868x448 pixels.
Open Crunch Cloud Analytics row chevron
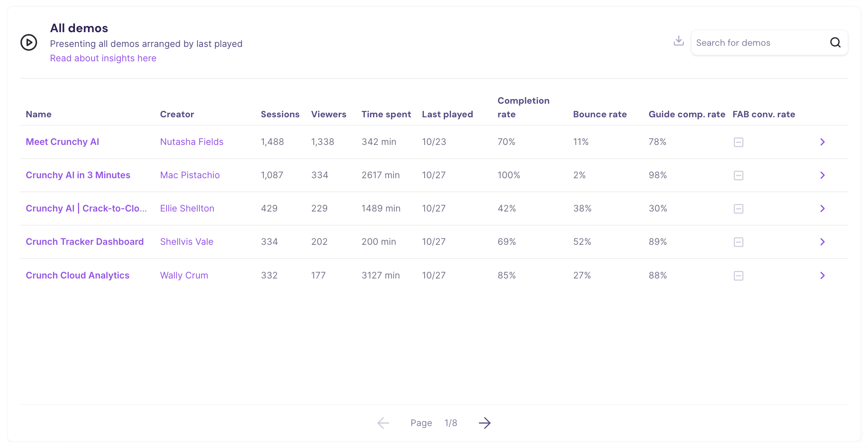pyautogui.click(x=822, y=275)
